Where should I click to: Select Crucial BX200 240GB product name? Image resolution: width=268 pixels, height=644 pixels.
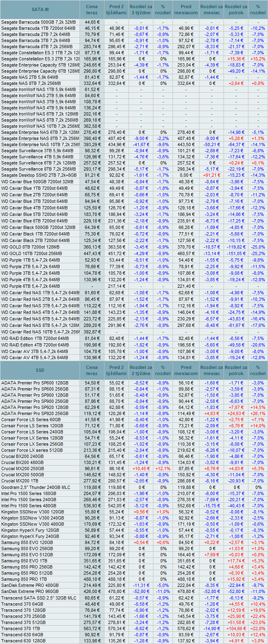pyautogui.click(x=22, y=456)
